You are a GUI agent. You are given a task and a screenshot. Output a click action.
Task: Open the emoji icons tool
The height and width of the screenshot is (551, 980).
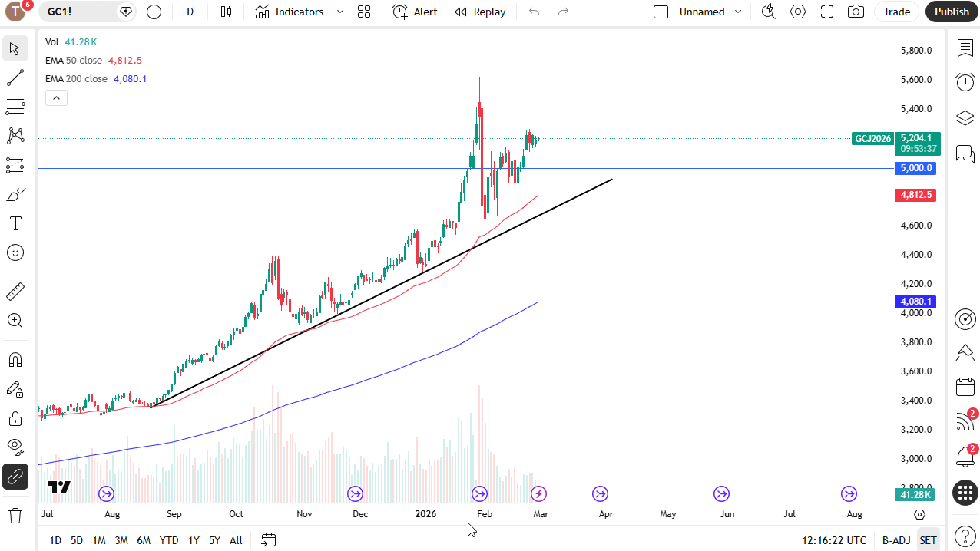pos(15,252)
